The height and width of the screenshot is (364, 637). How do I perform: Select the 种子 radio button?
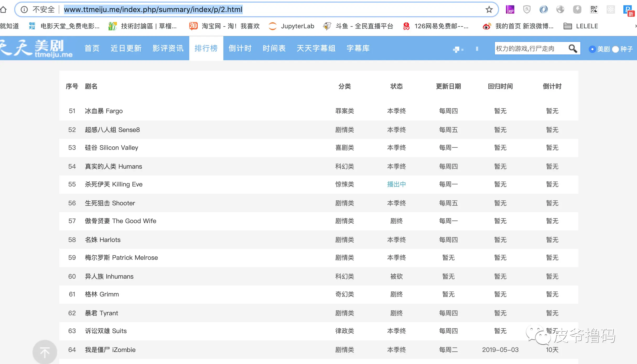pos(615,49)
